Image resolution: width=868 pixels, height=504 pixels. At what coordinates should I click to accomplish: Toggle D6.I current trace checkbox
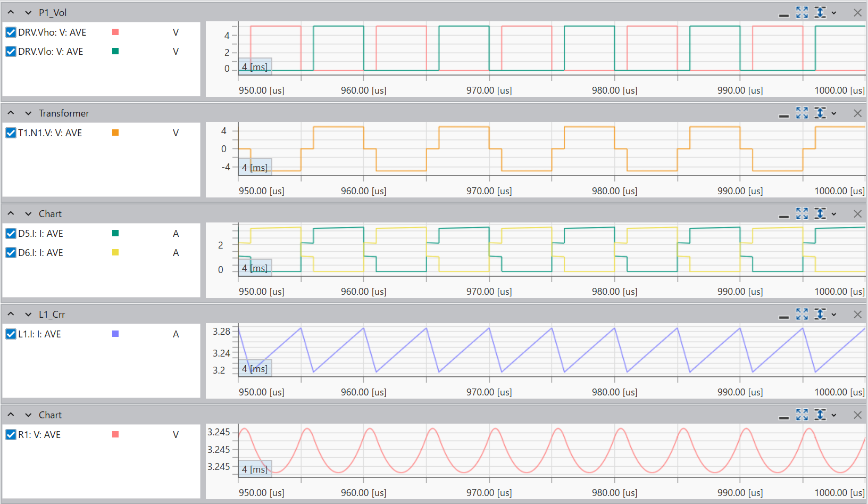pyautogui.click(x=11, y=253)
